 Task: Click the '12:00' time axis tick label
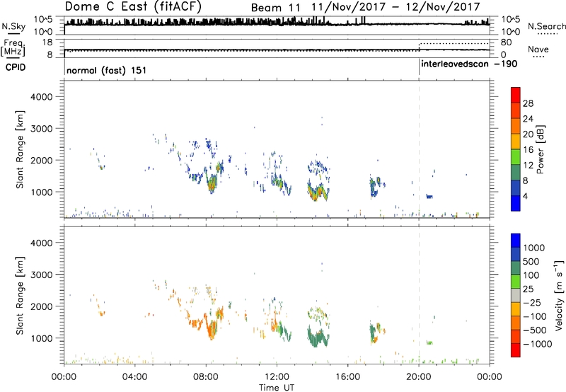tap(277, 377)
